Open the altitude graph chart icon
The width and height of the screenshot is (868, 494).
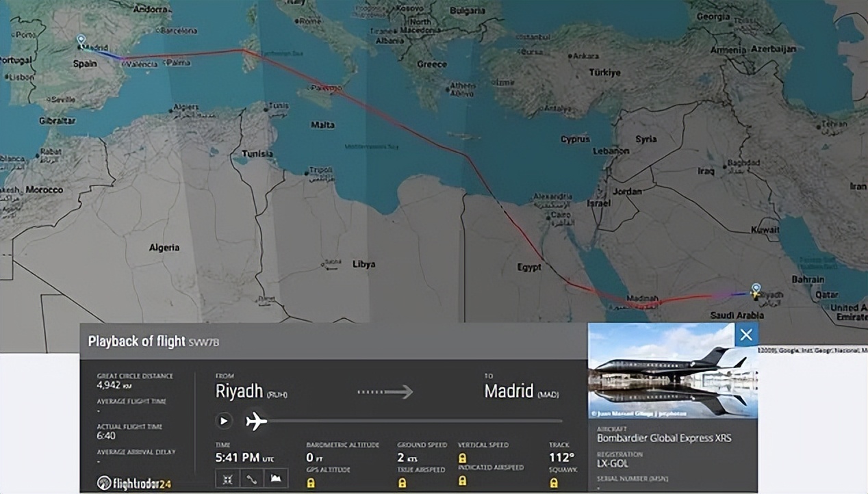pos(276,478)
